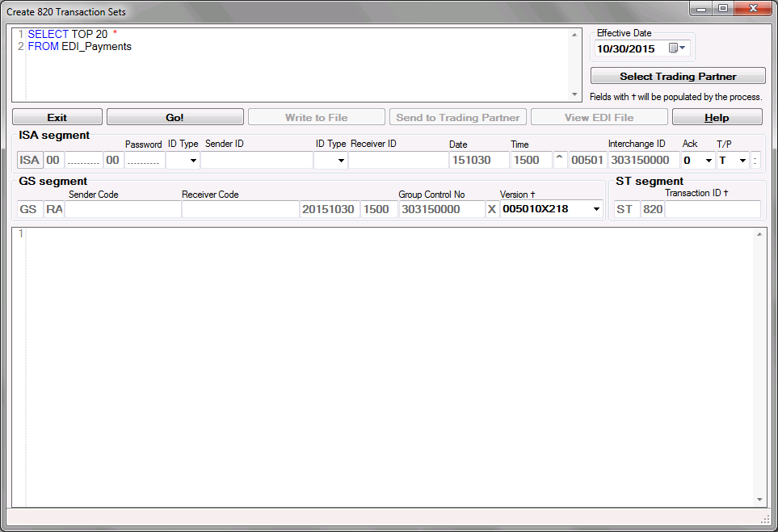Focus the GS Receiver Code field
This screenshot has width=778, height=532.
tap(240, 210)
